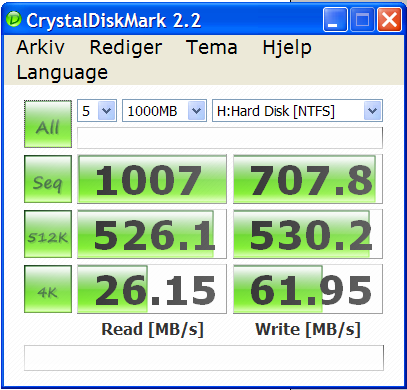Minimize the CrystalDiskMark window
Viewport: 407px width, 390px height.
[335, 20]
